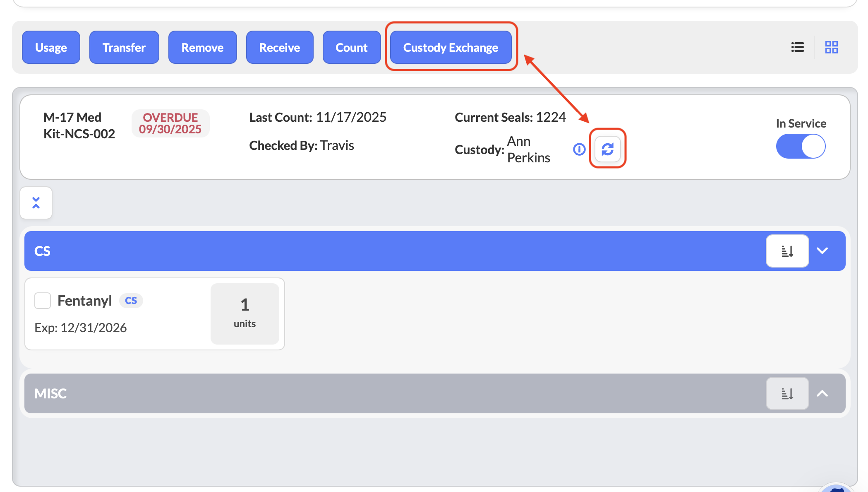Viewport: 868px width, 492px height.
Task: Open the custody info icon
Action: (579, 149)
